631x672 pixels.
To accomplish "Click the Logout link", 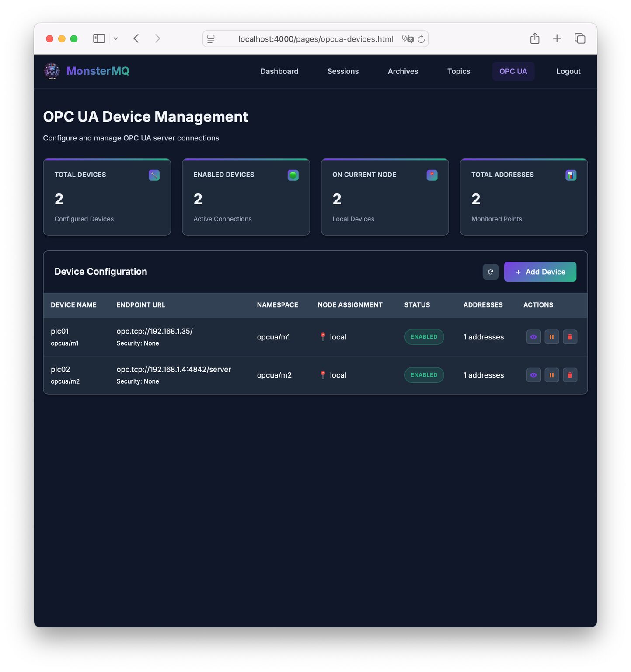I will [x=568, y=71].
